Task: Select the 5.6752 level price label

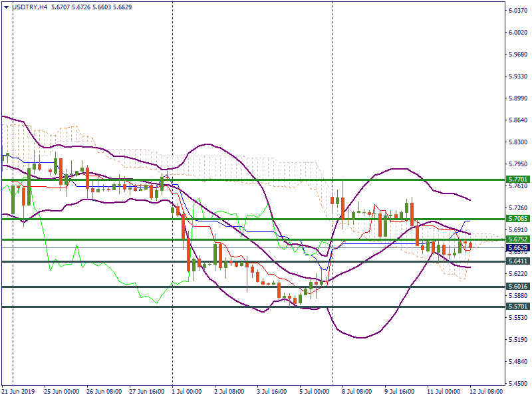Action: pyautogui.click(x=517, y=239)
